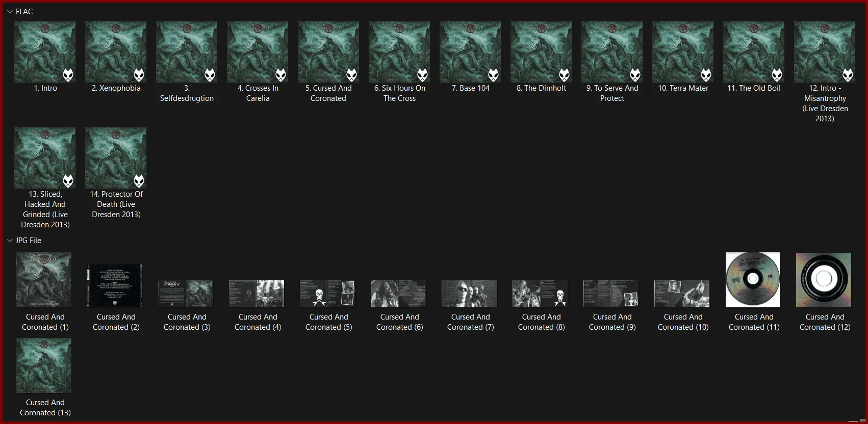Click the 'FLAC' group header label
This screenshot has width=868, height=424.
coord(24,11)
